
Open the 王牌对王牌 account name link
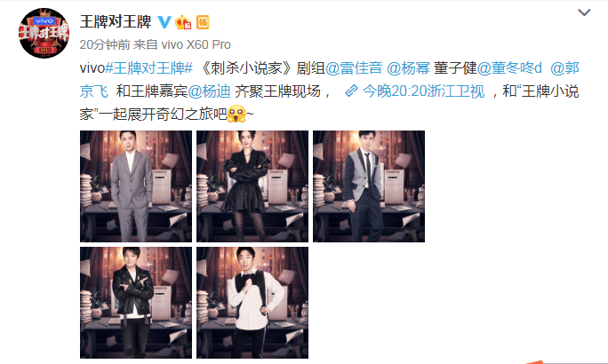(116, 21)
